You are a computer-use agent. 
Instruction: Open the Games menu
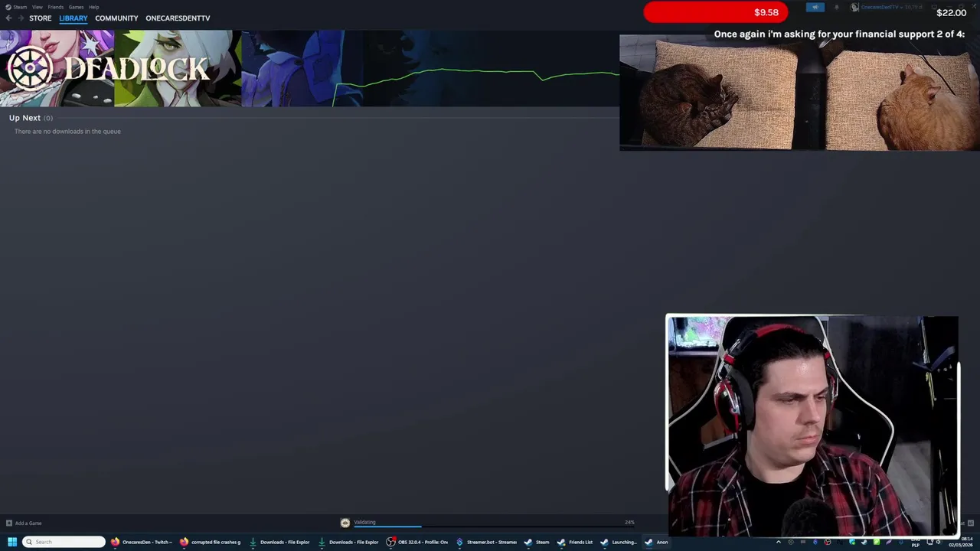tap(76, 7)
